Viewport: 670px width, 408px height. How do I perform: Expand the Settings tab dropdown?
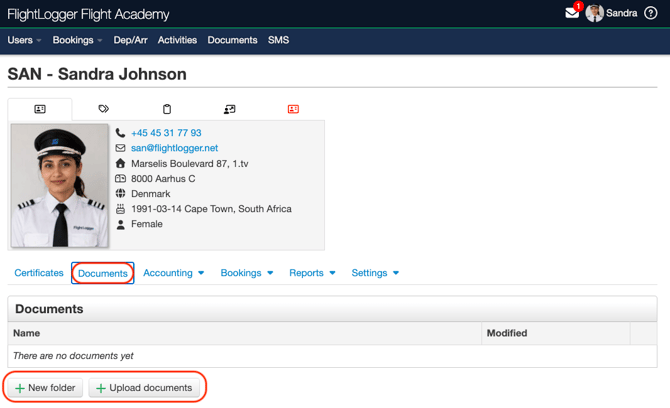pyautogui.click(x=375, y=273)
